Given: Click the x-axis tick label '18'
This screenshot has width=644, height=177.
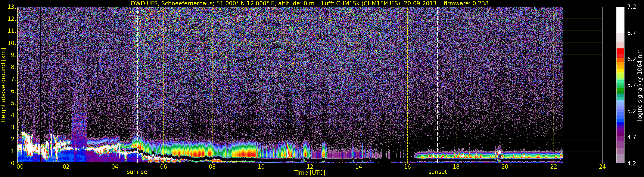Looking at the screenshot, I should pyautogui.click(x=456, y=167).
